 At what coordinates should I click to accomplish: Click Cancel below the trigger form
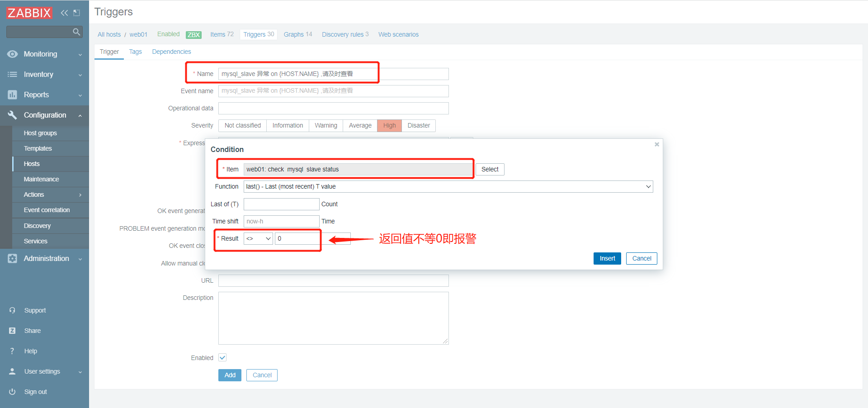[x=262, y=375]
